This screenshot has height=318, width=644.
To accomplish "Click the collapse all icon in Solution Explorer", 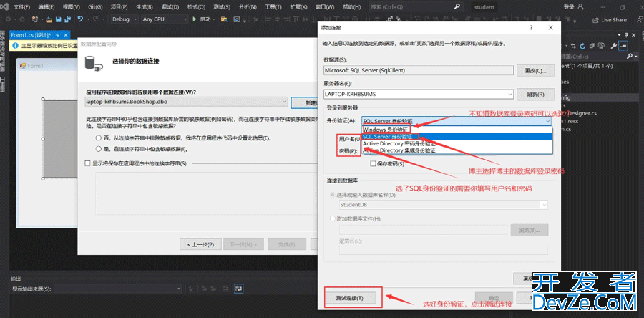I will pyautogui.click(x=593, y=46).
